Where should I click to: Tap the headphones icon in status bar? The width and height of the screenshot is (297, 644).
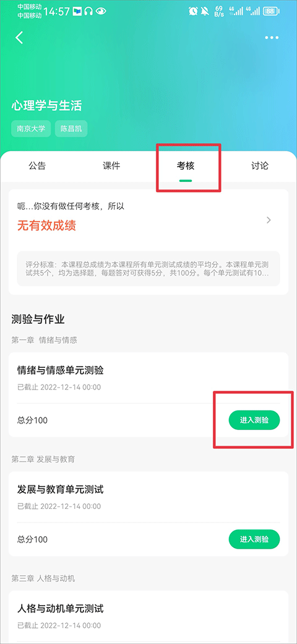tap(88, 12)
